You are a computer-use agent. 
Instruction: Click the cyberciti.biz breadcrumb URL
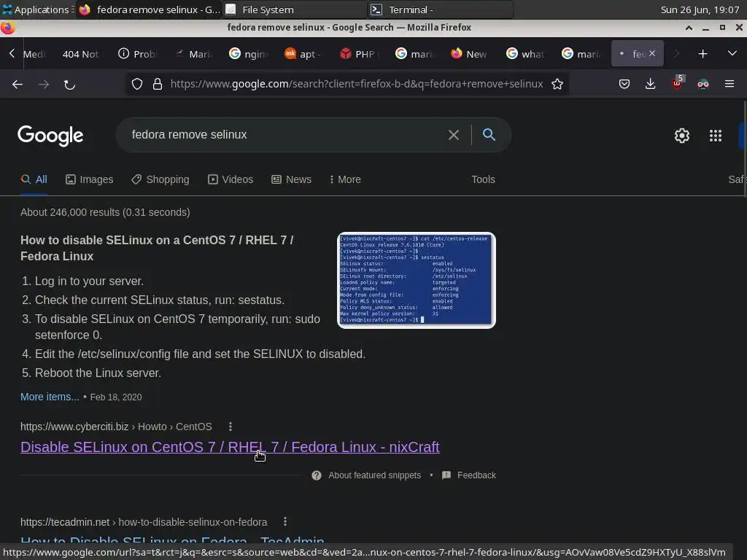[116, 427]
